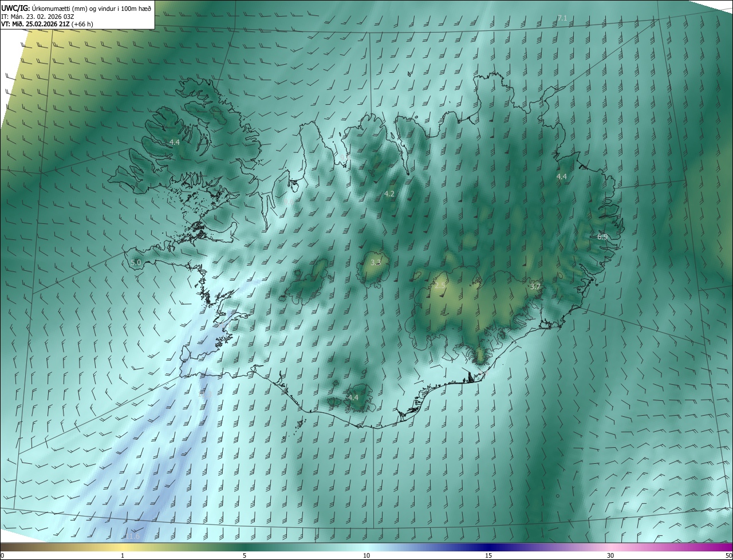Click the 1 tick on the colour scale
This screenshot has width=733, height=560.
click(x=123, y=555)
